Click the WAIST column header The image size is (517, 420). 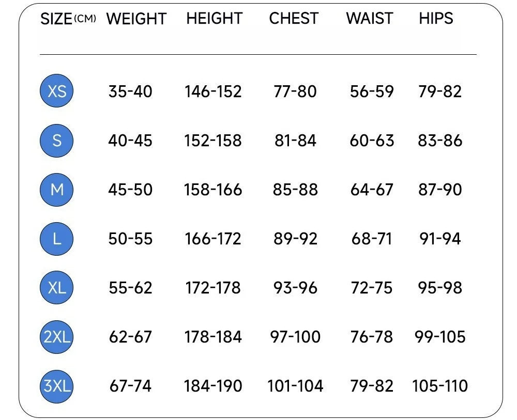[x=370, y=19]
